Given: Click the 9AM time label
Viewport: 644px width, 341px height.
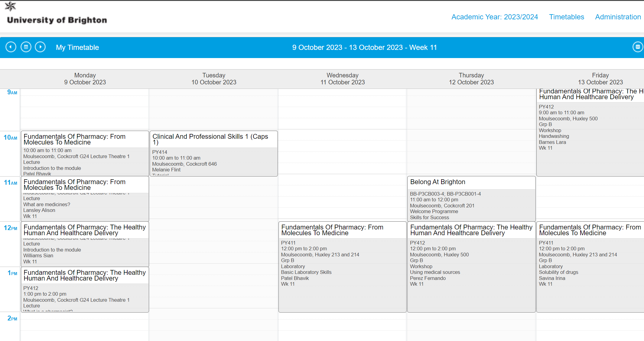Looking at the screenshot, I should tap(12, 92).
